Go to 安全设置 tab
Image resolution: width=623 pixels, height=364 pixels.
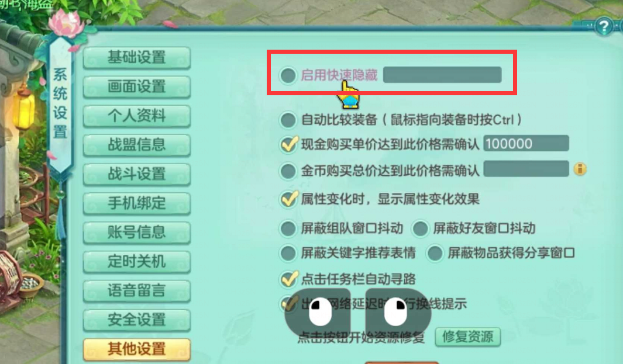point(137,320)
